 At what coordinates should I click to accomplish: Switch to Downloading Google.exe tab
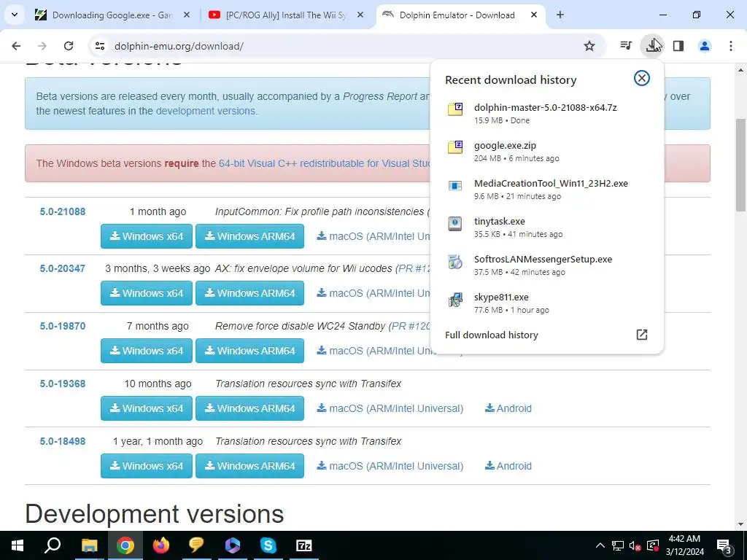(x=112, y=15)
